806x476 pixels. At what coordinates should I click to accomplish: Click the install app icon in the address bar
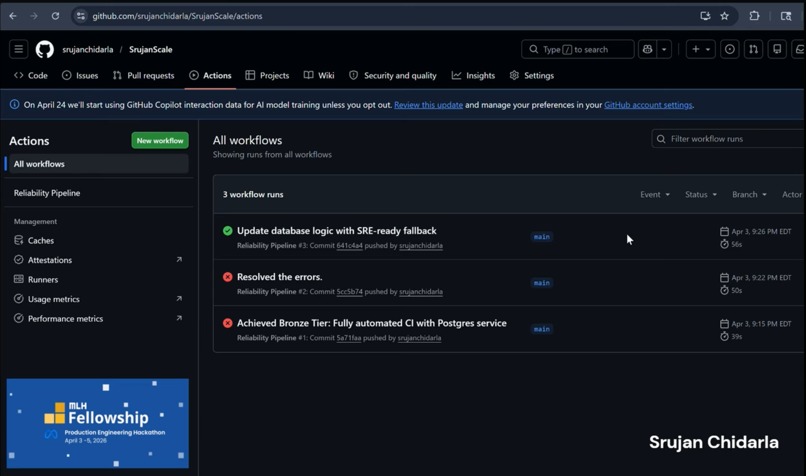705,16
